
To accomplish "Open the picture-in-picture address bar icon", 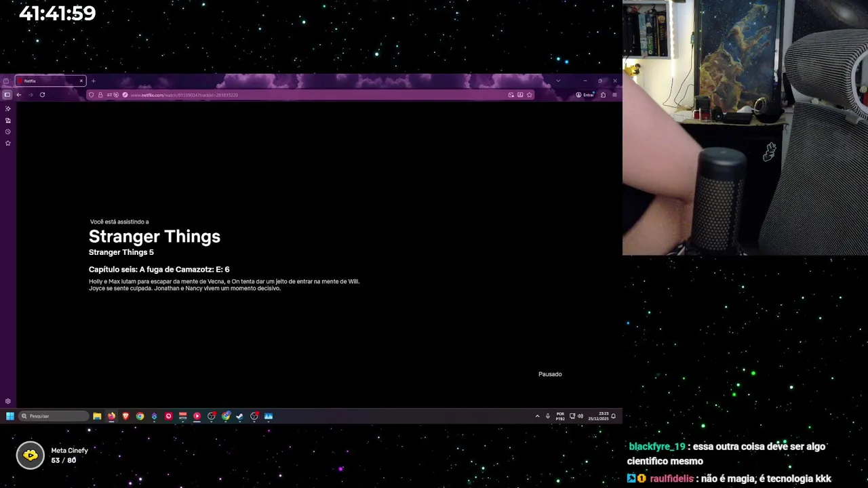I will 511,95.
